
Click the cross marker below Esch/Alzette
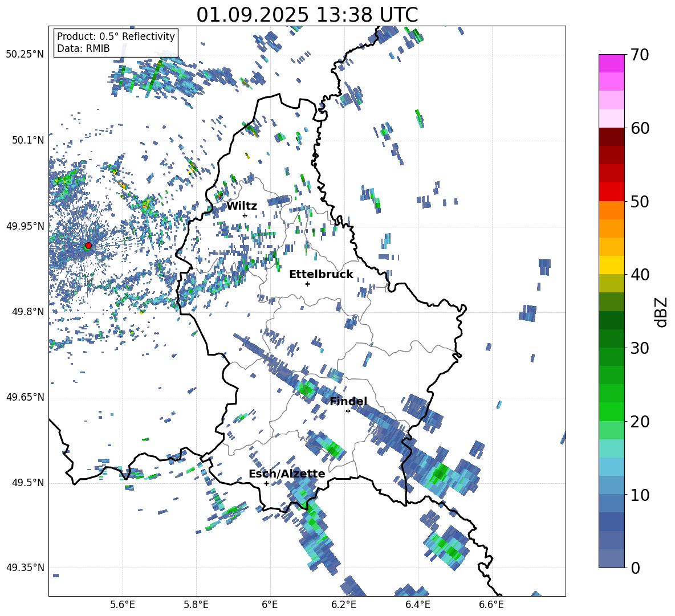[266, 483]
